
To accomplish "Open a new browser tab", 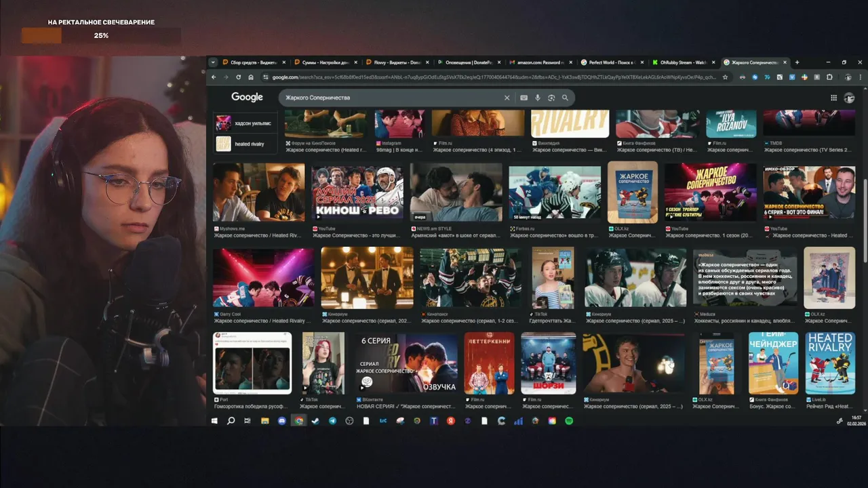I will click(797, 62).
